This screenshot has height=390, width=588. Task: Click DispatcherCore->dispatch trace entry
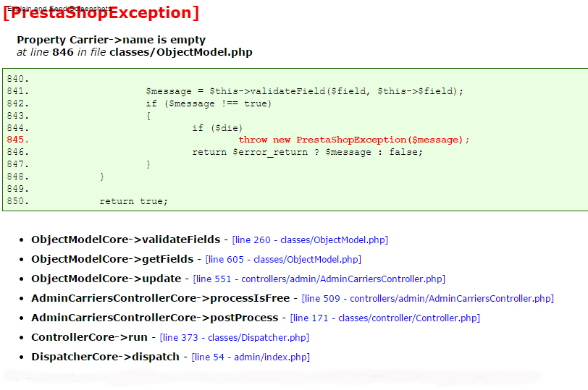coord(106,357)
